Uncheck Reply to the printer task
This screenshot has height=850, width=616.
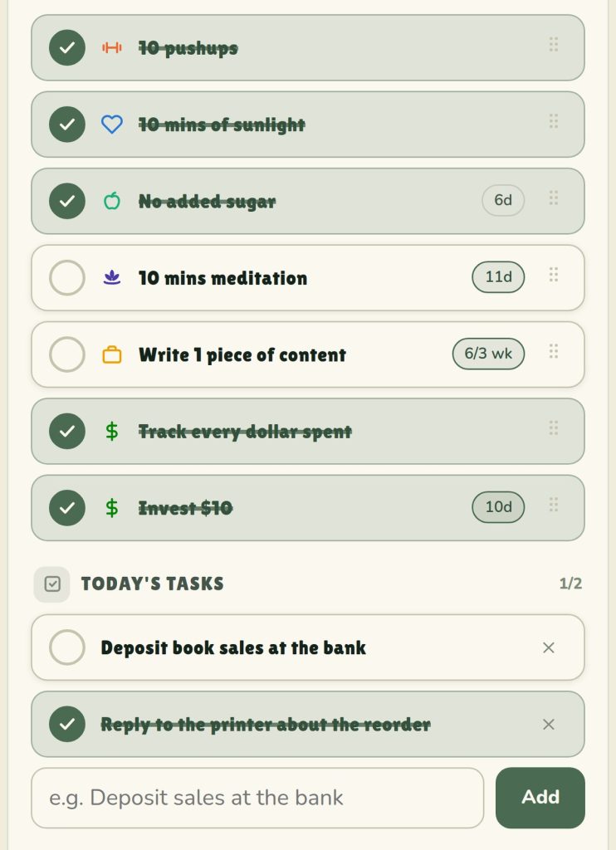[66, 724]
